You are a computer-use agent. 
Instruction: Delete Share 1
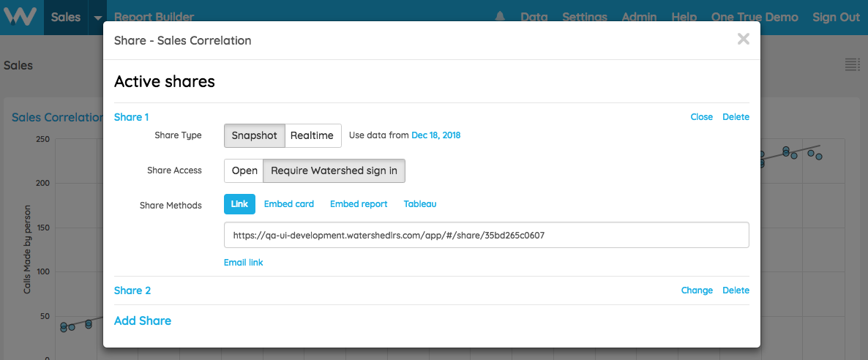(x=736, y=117)
